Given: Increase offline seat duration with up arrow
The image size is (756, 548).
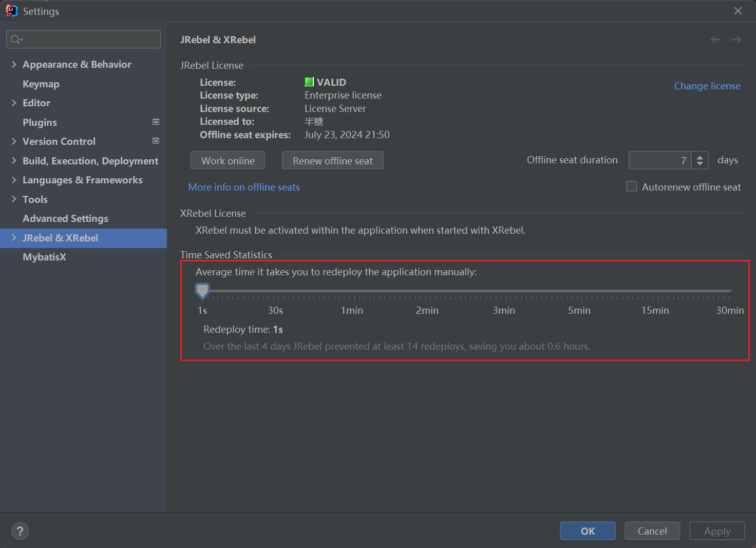Looking at the screenshot, I should 700,157.
